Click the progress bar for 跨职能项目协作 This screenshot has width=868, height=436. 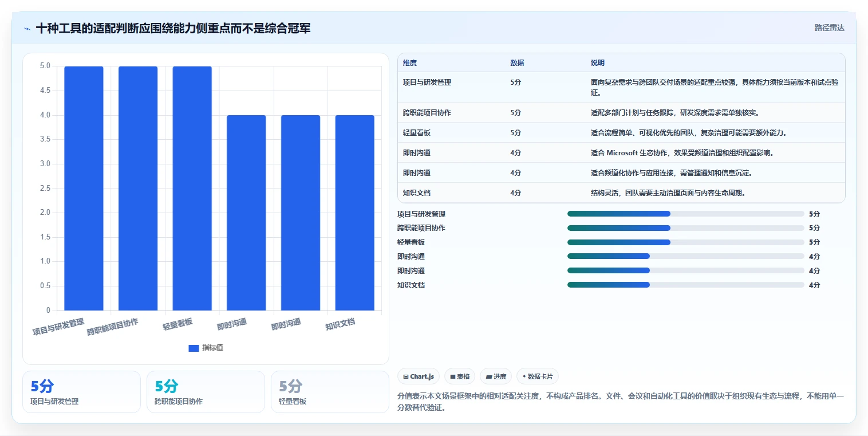(x=686, y=228)
